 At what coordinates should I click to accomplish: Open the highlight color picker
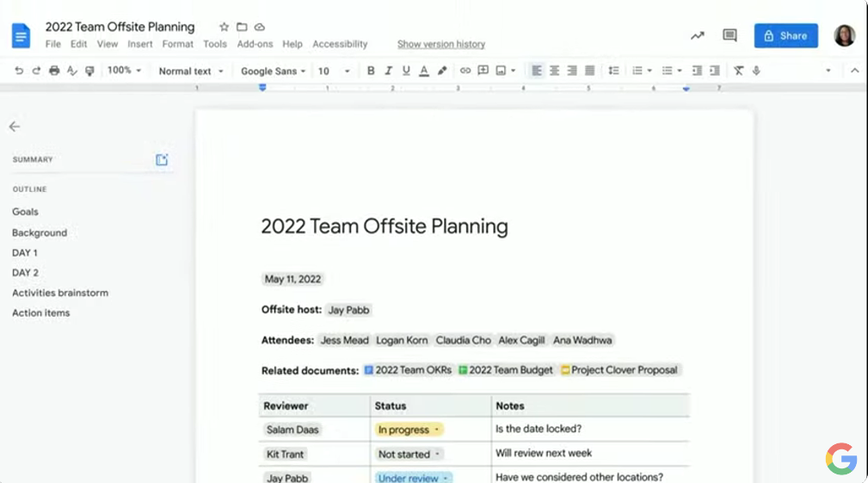coord(442,71)
